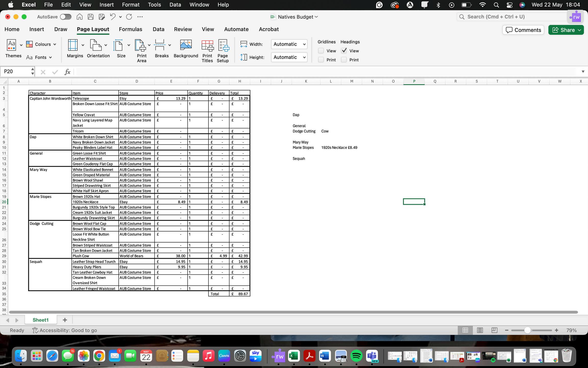Uncheck the Headings View checkbox

pyautogui.click(x=344, y=51)
